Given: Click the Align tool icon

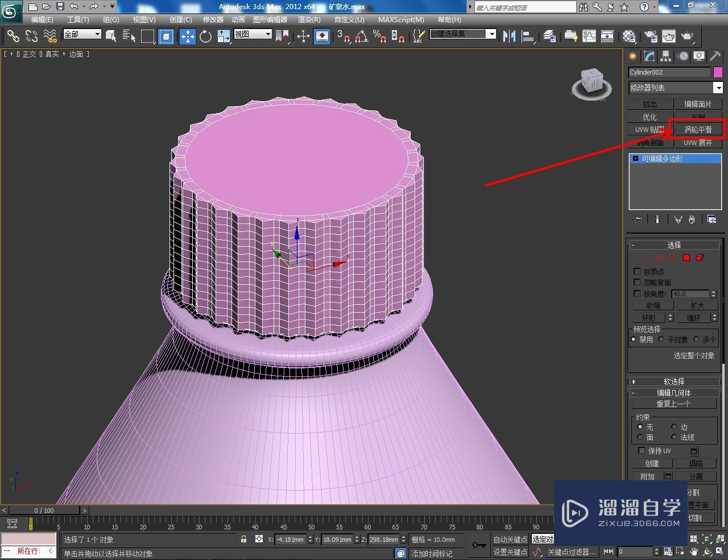Looking at the screenshot, I should click(x=528, y=36).
